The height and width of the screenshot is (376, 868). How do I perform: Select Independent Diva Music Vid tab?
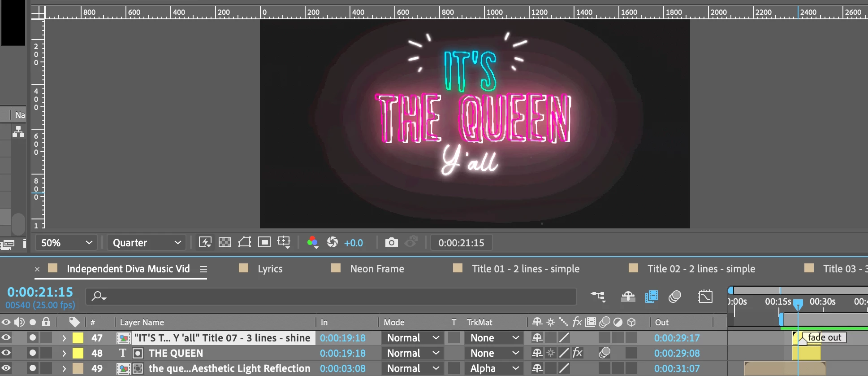click(x=128, y=269)
